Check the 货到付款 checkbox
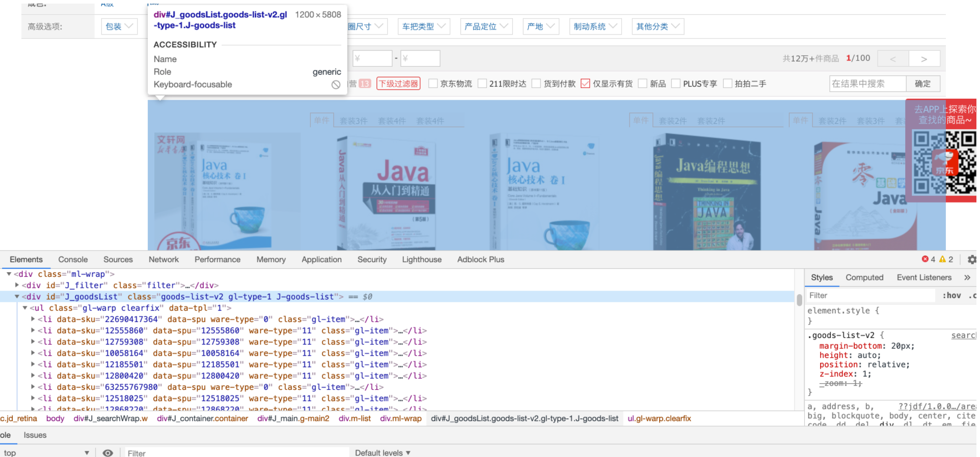The height and width of the screenshot is (457, 980). coord(536,83)
